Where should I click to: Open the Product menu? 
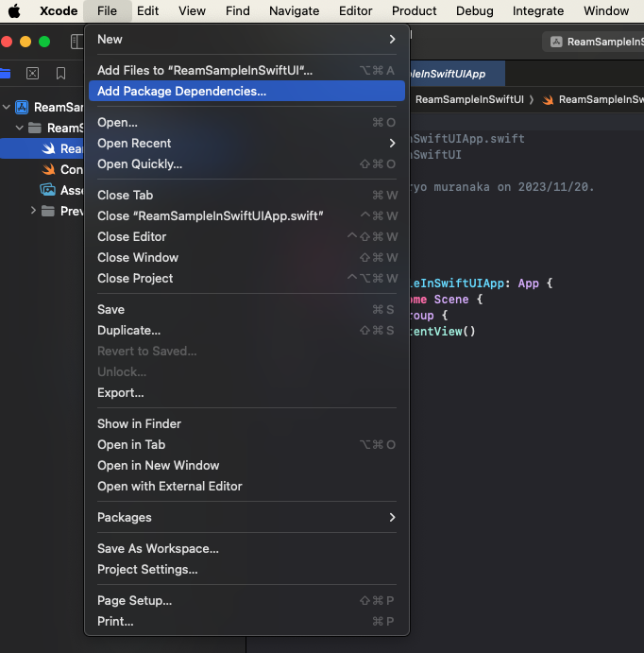[x=414, y=11]
